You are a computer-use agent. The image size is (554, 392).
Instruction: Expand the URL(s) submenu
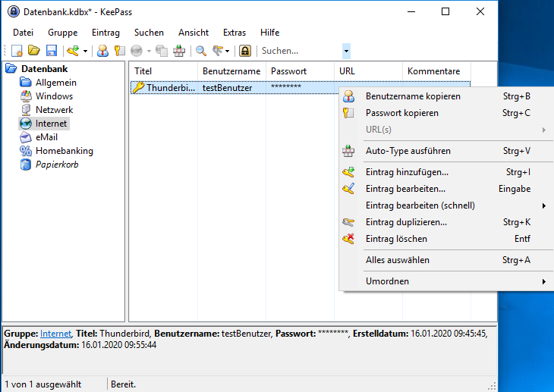(447, 130)
